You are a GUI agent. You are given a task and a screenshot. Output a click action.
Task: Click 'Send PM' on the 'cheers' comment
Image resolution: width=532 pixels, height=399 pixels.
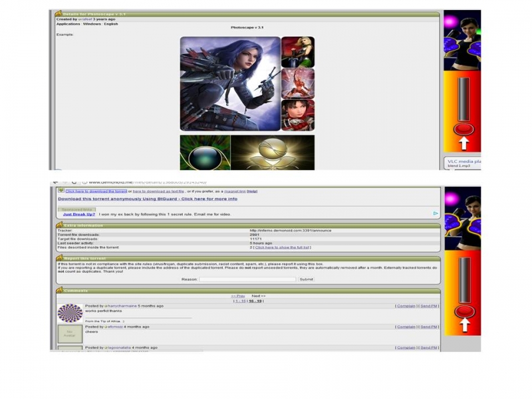click(x=428, y=327)
